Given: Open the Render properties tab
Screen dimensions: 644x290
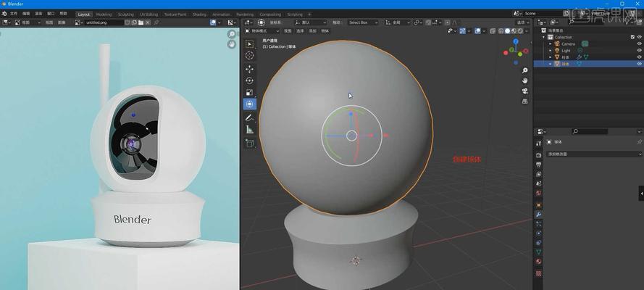Looking at the screenshot, I should coord(539,155).
